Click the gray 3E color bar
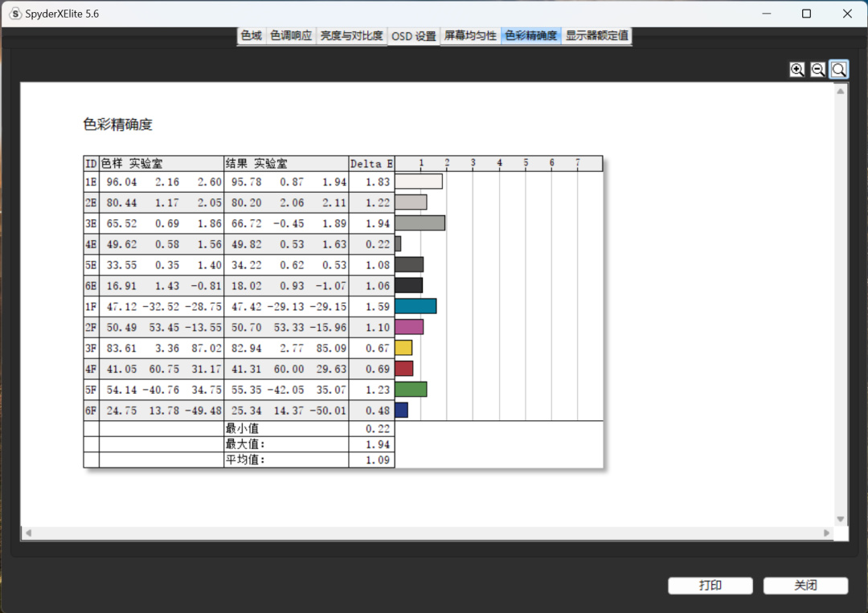The image size is (868, 613). (420, 223)
